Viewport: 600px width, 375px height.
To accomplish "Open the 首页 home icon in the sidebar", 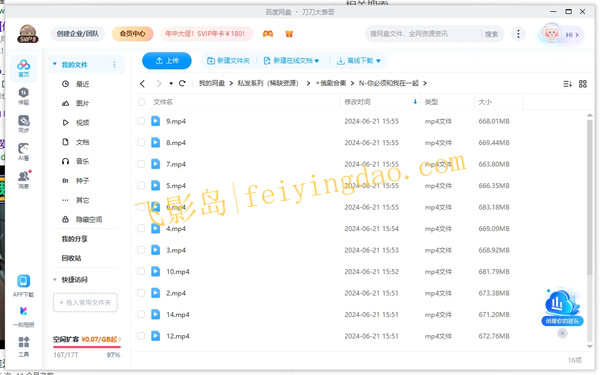I will click(x=24, y=68).
